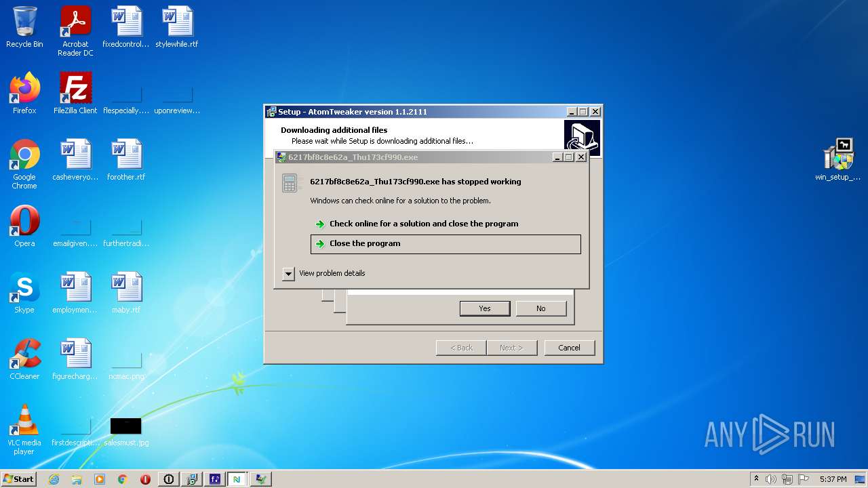Viewport: 868px width, 488px height.
Task: Select the figurecharg document icon
Action: click(75, 359)
